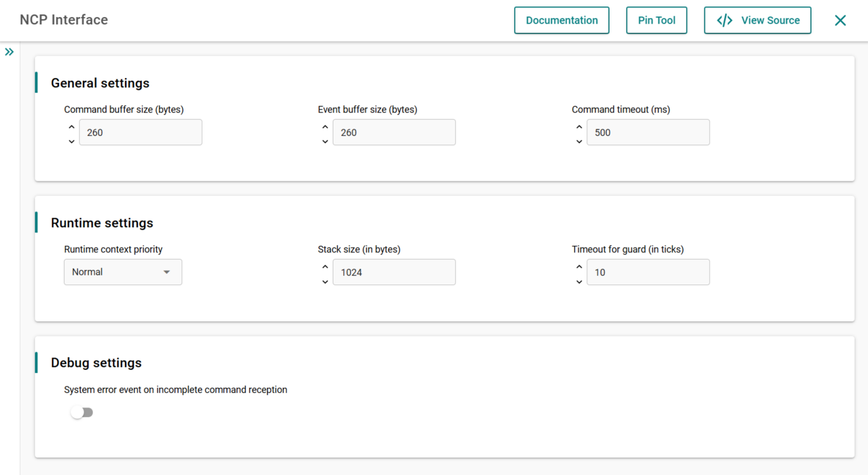Close the NCP Interface panel
Viewport: 868px width, 475px height.
(840, 20)
